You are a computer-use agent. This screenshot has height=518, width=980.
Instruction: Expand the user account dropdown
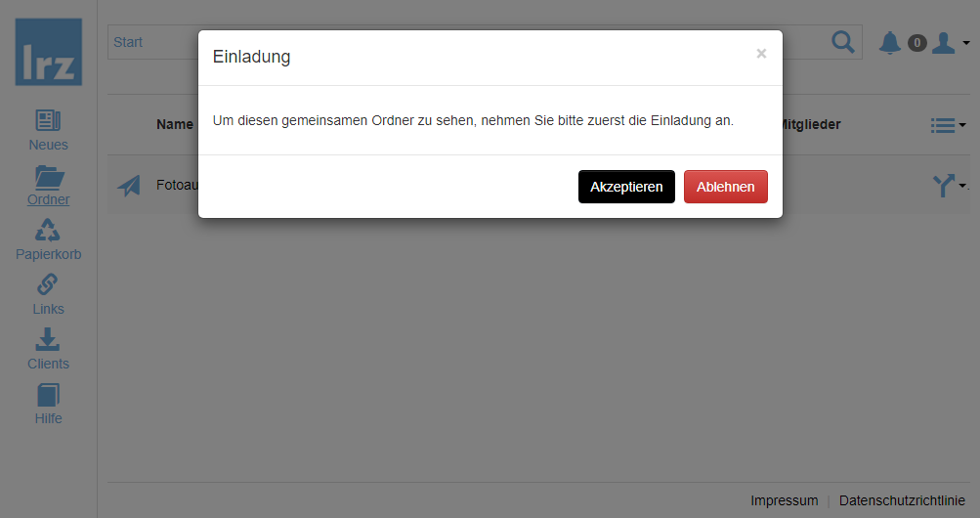click(x=950, y=43)
